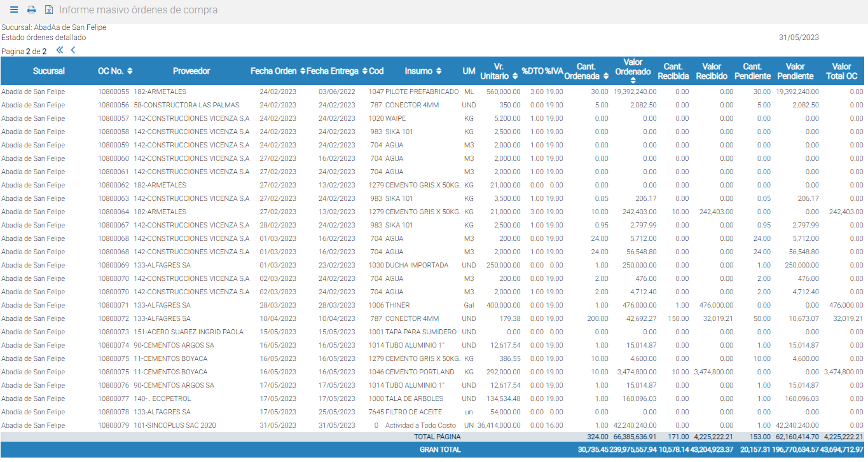Click the DUCHA IMPORTADA item
Image resolution: width=868 pixels, height=462 pixels.
[x=417, y=265]
